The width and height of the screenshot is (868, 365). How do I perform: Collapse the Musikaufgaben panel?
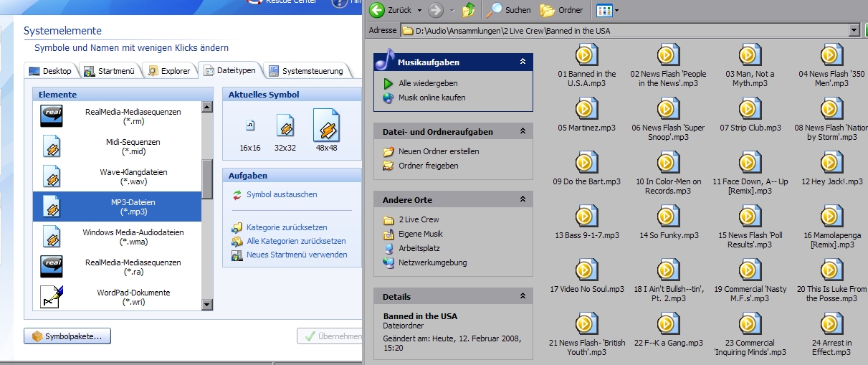523,62
